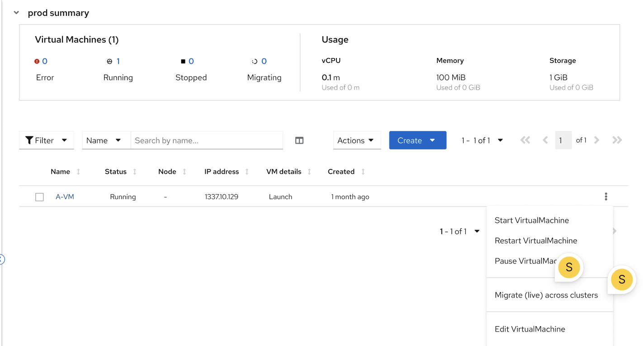Open the Name search type dropdown
This screenshot has width=644, height=346.
click(x=104, y=140)
